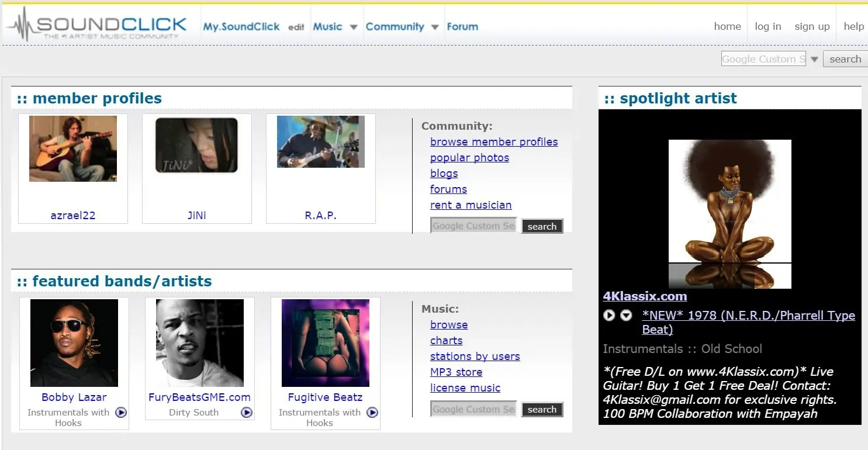Click the Dirty South genre text
The width and height of the screenshot is (868, 450).
[193, 413]
